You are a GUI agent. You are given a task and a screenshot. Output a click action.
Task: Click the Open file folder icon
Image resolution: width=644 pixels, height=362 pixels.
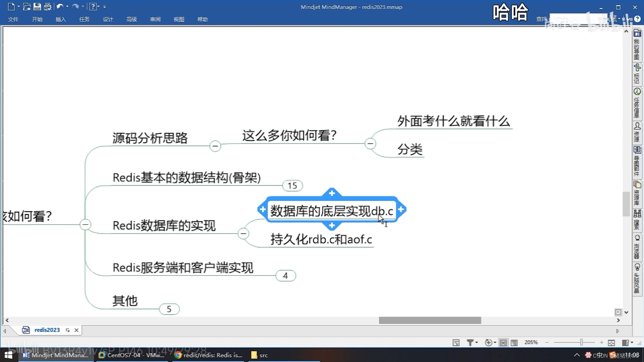coord(27,6)
